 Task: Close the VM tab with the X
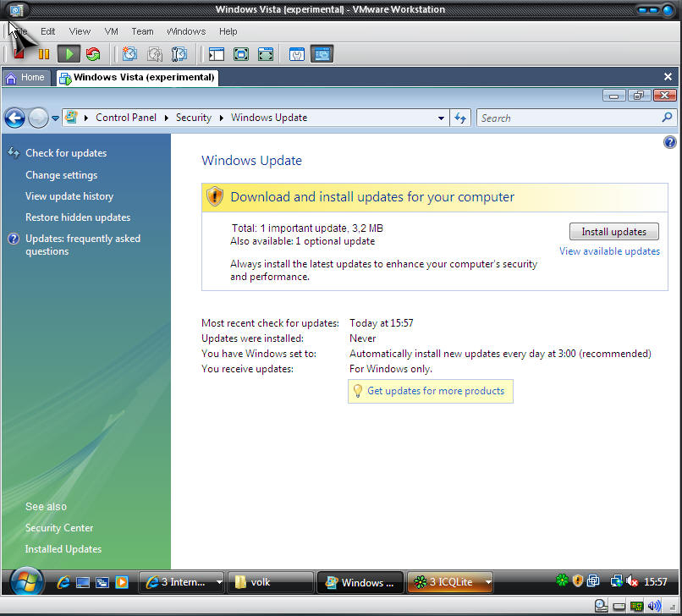pyautogui.click(x=668, y=77)
